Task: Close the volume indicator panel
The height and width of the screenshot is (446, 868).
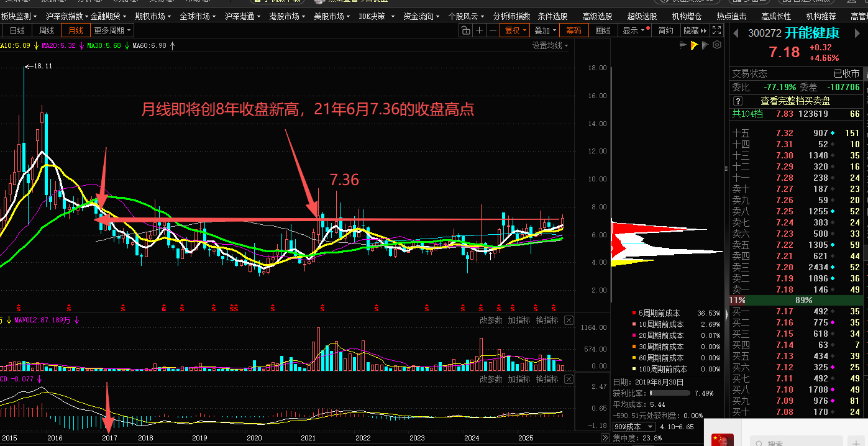Action: tap(569, 320)
